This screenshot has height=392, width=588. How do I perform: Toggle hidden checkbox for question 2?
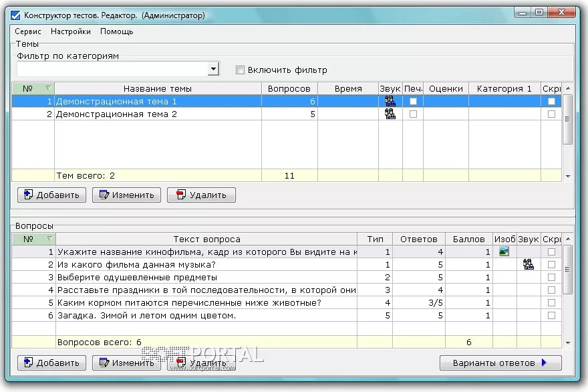click(551, 264)
